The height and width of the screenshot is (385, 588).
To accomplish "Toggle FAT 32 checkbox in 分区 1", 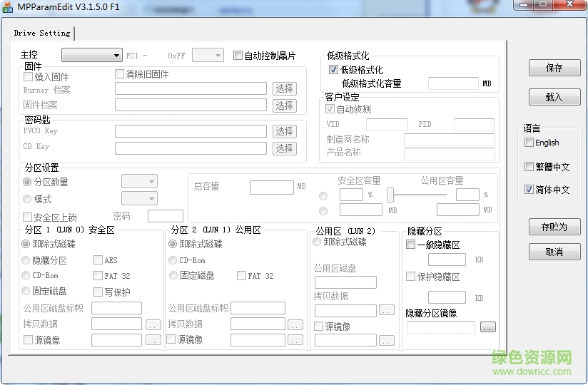I will coord(98,276).
